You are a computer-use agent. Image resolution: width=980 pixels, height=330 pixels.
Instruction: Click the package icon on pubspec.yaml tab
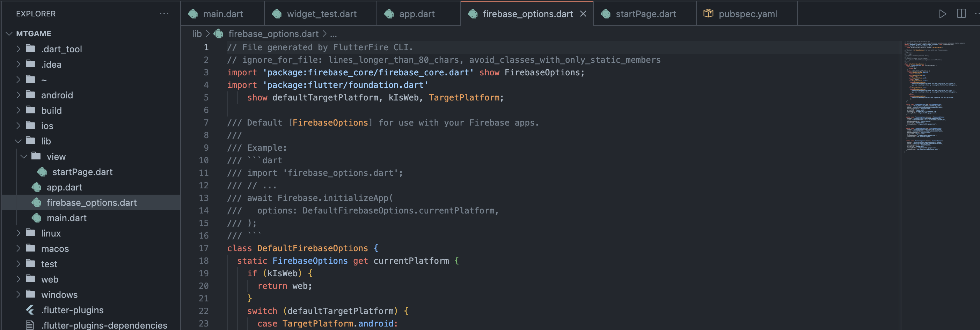tap(708, 14)
